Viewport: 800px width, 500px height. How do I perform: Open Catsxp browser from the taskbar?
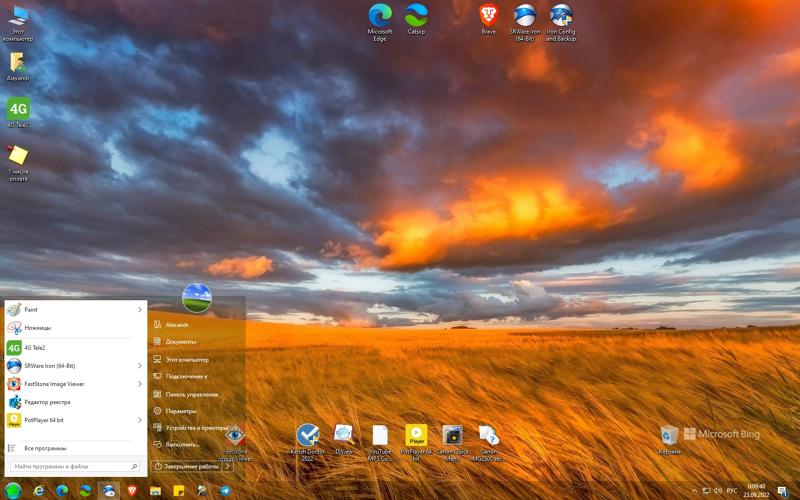(x=85, y=491)
